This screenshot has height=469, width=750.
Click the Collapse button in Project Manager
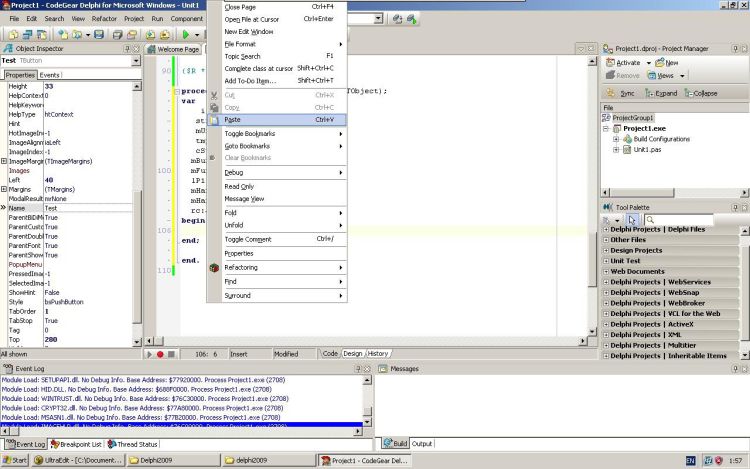click(x=701, y=93)
